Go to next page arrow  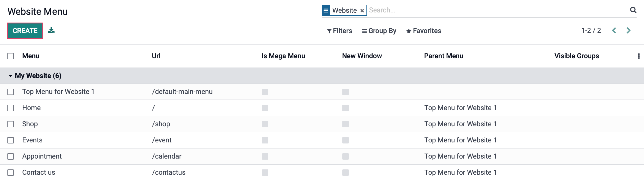click(628, 30)
